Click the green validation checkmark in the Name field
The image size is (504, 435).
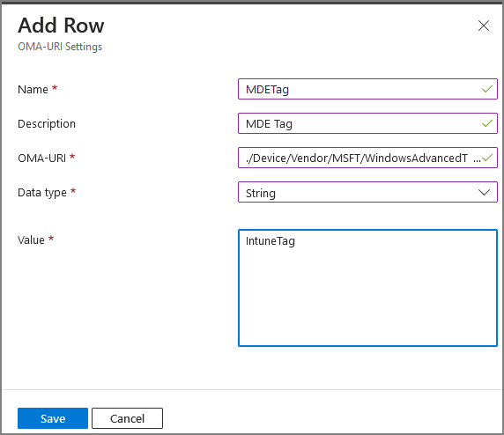pyautogui.click(x=487, y=89)
